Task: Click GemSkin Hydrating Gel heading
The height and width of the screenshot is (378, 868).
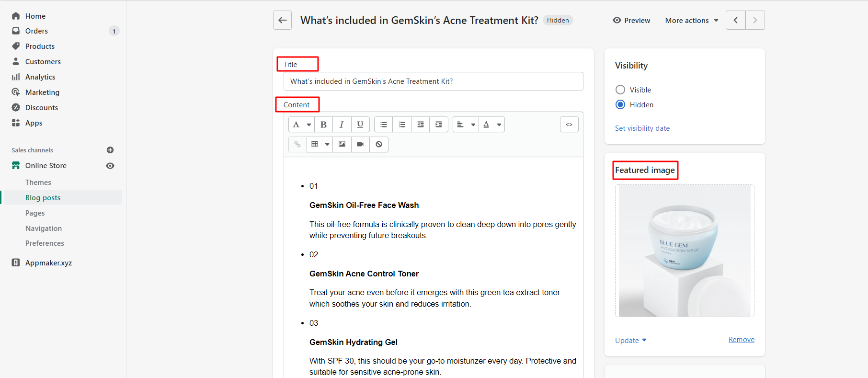Action: tap(354, 342)
